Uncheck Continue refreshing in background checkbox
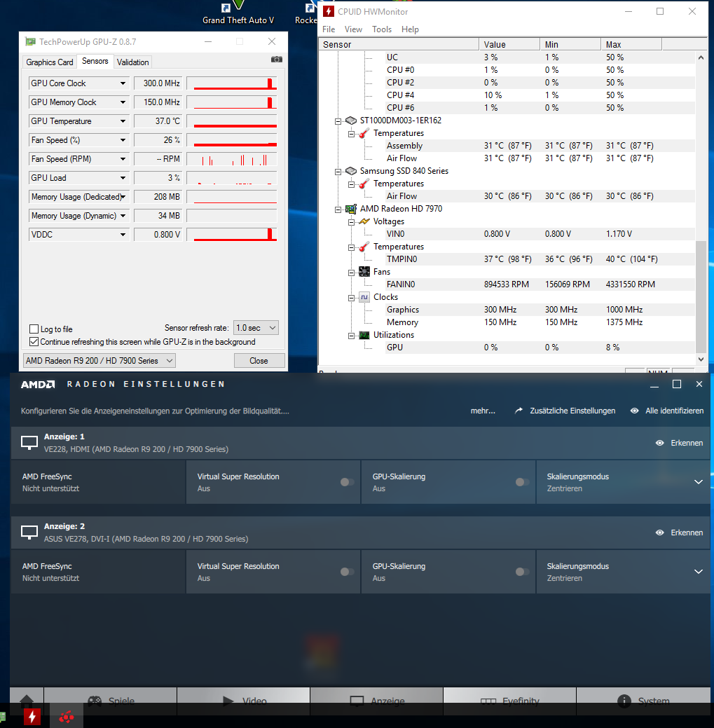This screenshot has height=728, width=714. pyautogui.click(x=34, y=342)
